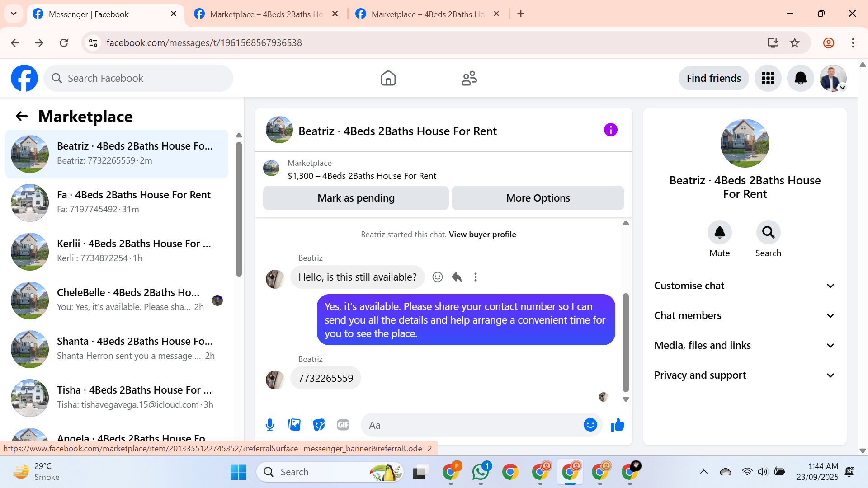Go back using the Marketplace back arrow
The height and width of the screenshot is (488, 868).
click(21, 117)
